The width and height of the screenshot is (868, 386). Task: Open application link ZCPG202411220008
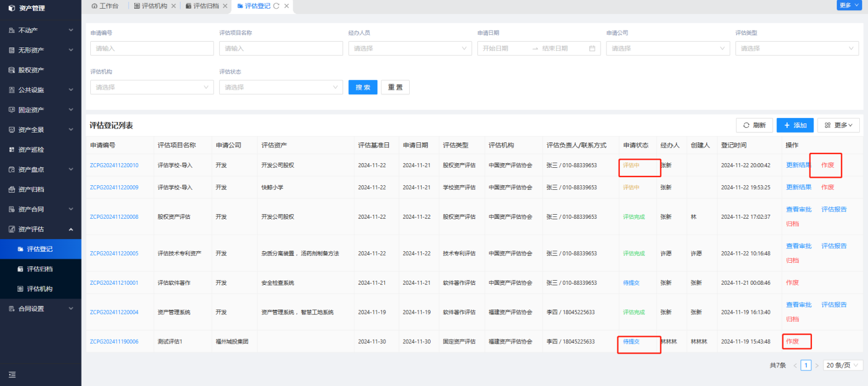click(114, 217)
